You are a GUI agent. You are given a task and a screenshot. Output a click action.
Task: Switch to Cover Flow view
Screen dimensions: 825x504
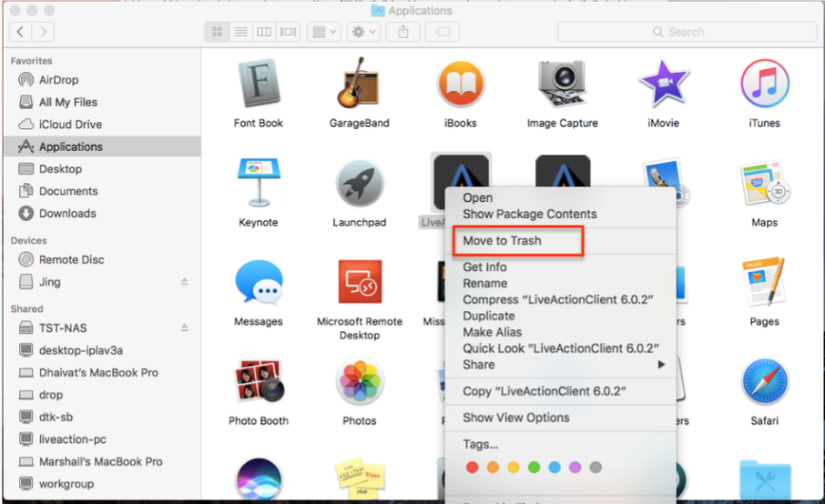(288, 32)
